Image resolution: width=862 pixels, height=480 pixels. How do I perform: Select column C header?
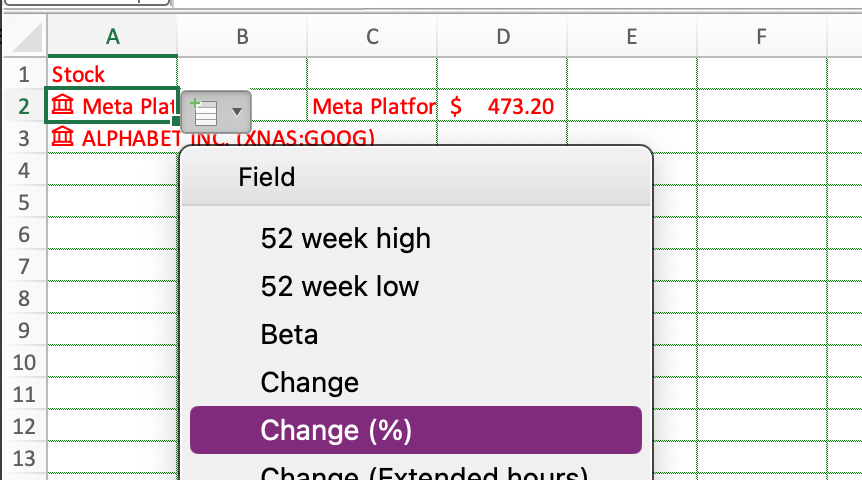point(372,36)
